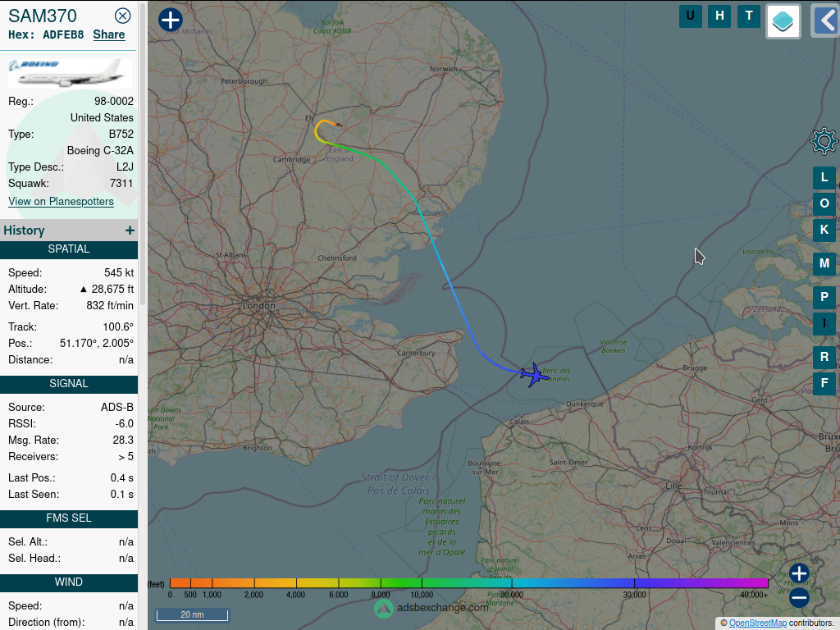
Task: Click the round plus button at map top-left
Action: 171,20
